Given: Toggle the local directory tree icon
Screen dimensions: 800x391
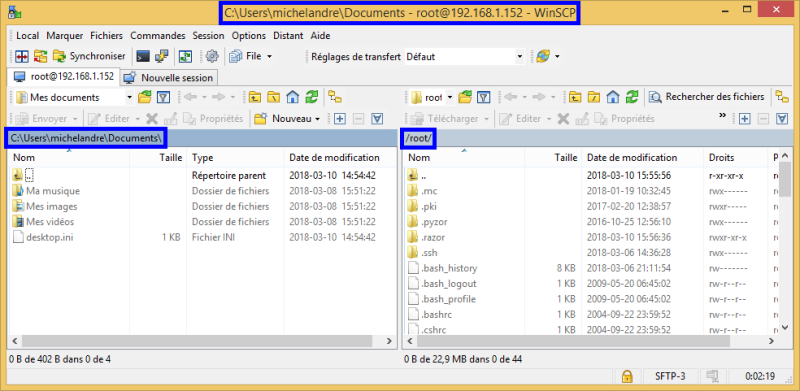Looking at the screenshot, I should tap(335, 97).
